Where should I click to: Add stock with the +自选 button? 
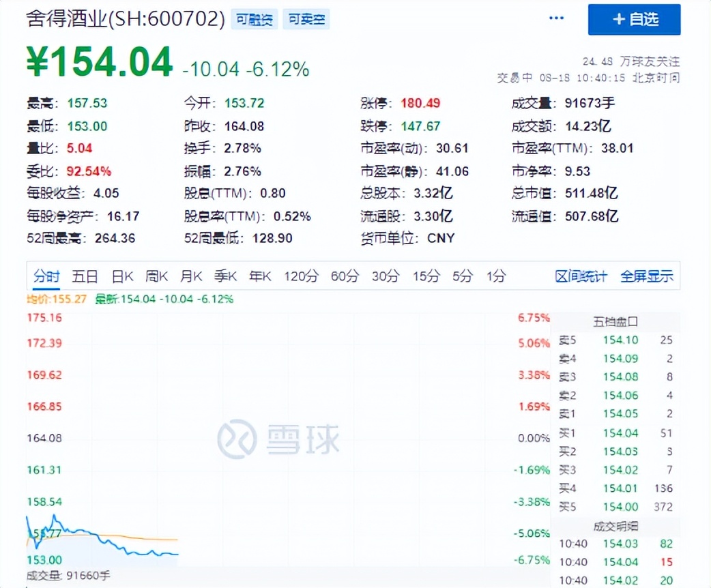634,20
